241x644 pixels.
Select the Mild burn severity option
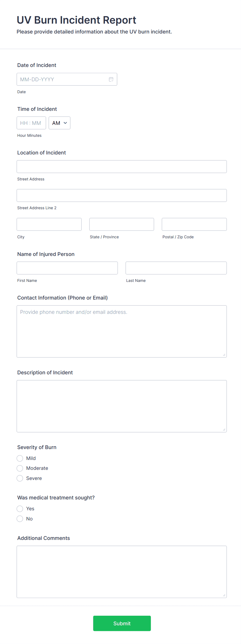point(20,458)
